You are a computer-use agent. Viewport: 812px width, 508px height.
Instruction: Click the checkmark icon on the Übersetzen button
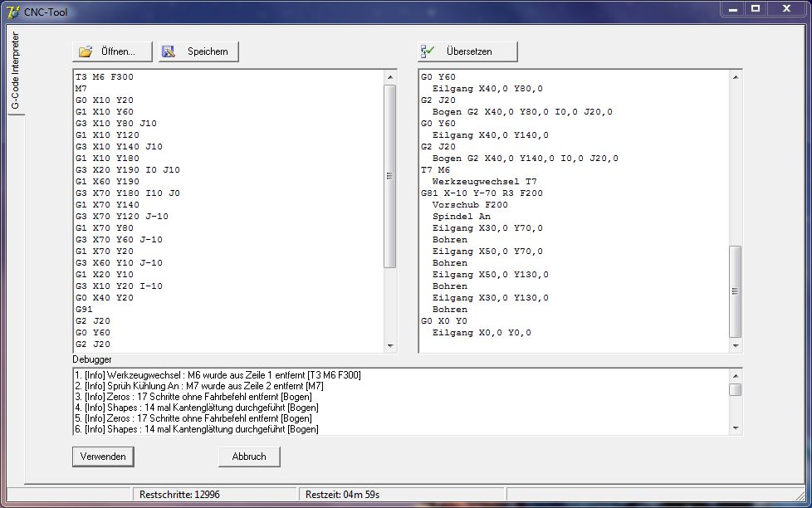pyautogui.click(x=428, y=51)
